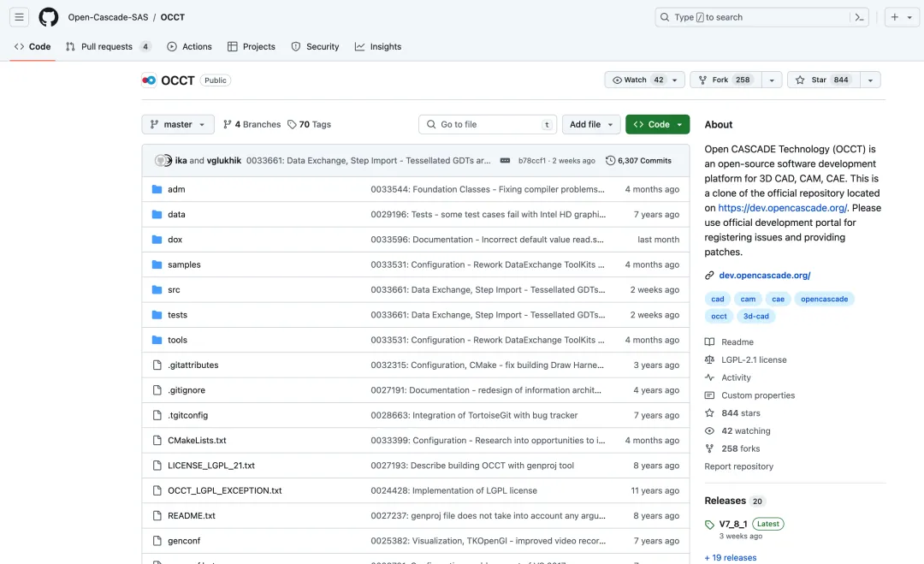Open the command palette icon

click(859, 17)
